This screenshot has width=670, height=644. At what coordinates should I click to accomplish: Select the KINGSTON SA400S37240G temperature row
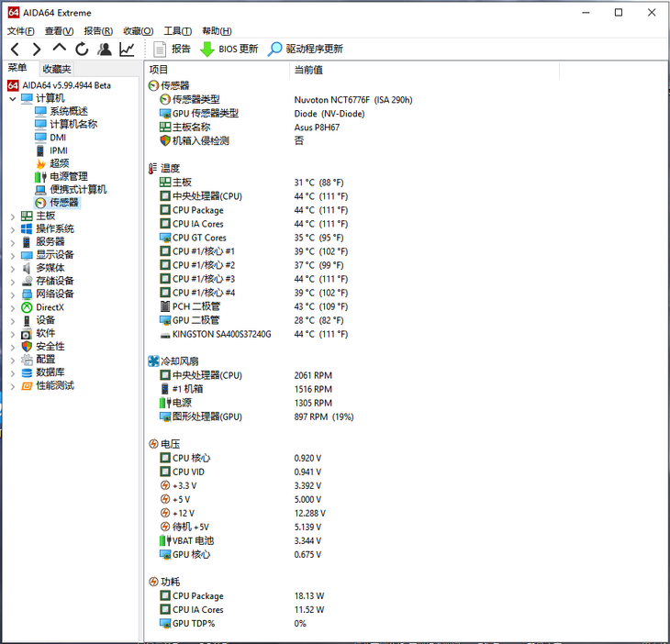253,334
